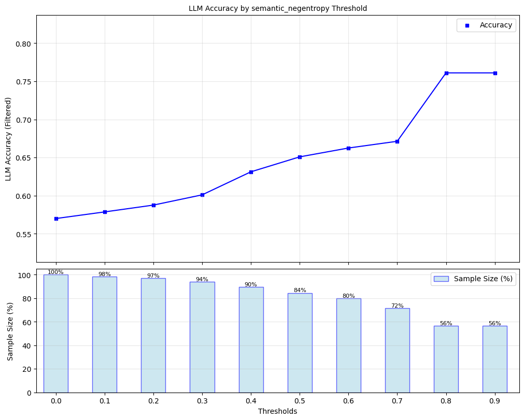Click the 'Accuracy' legend text
The width and height of the screenshot is (524, 420).
(496, 25)
